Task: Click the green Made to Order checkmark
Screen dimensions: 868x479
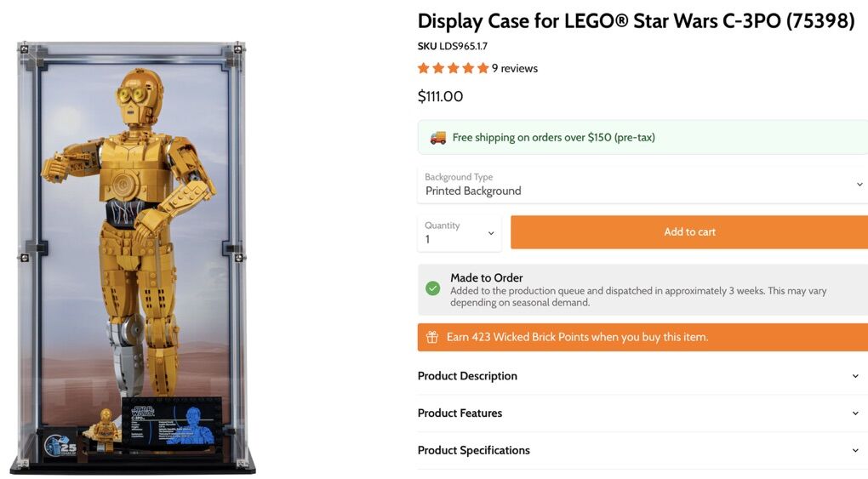Action: coord(433,288)
